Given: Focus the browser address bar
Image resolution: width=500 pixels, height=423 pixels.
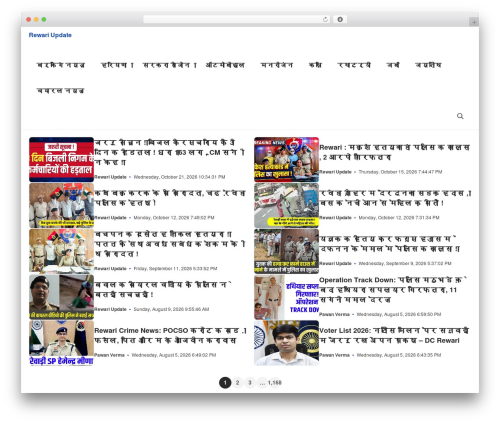Looking at the screenshot, I should pyautogui.click(x=236, y=20).
